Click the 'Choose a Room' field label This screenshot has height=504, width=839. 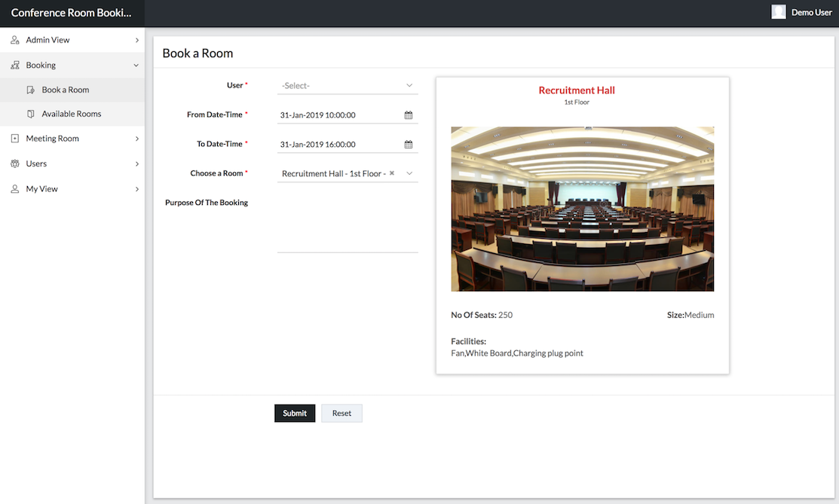click(216, 173)
